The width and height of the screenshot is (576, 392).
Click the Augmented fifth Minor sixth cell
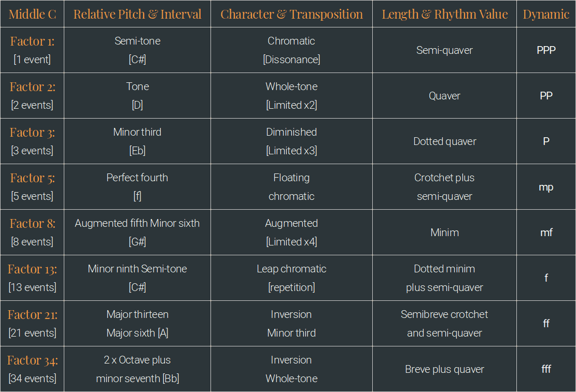137,233
